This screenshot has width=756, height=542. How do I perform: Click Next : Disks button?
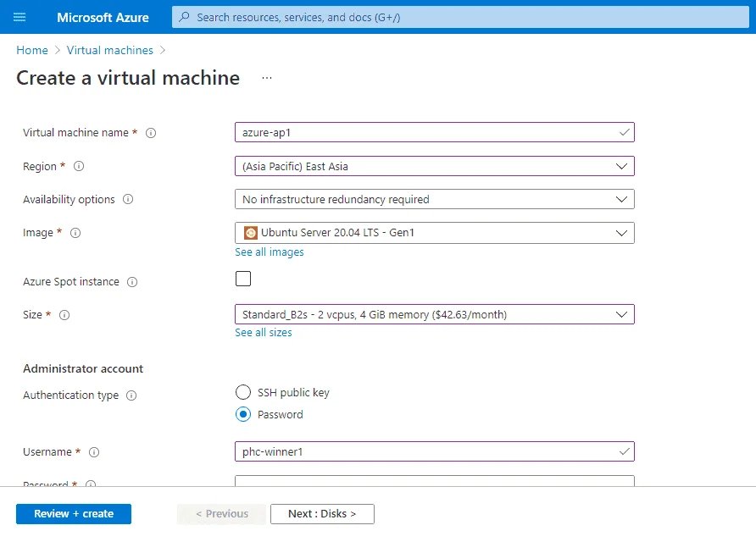pos(322,513)
